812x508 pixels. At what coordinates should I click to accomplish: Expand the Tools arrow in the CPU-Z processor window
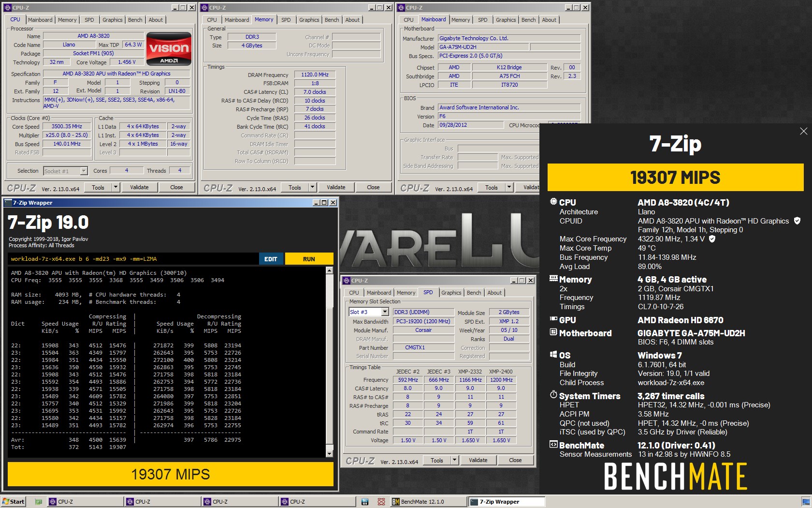point(116,187)
